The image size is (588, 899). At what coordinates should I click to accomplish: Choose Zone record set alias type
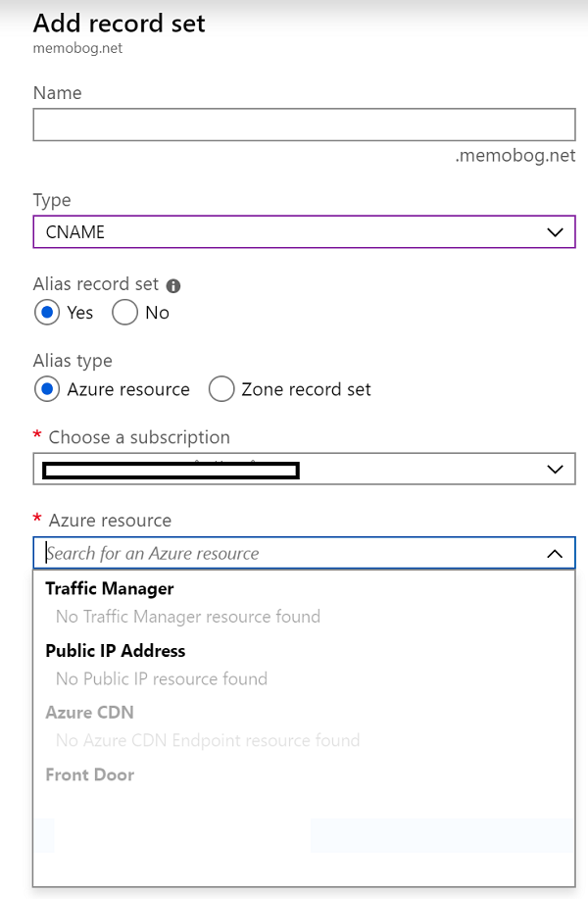(x=222, y=389)
